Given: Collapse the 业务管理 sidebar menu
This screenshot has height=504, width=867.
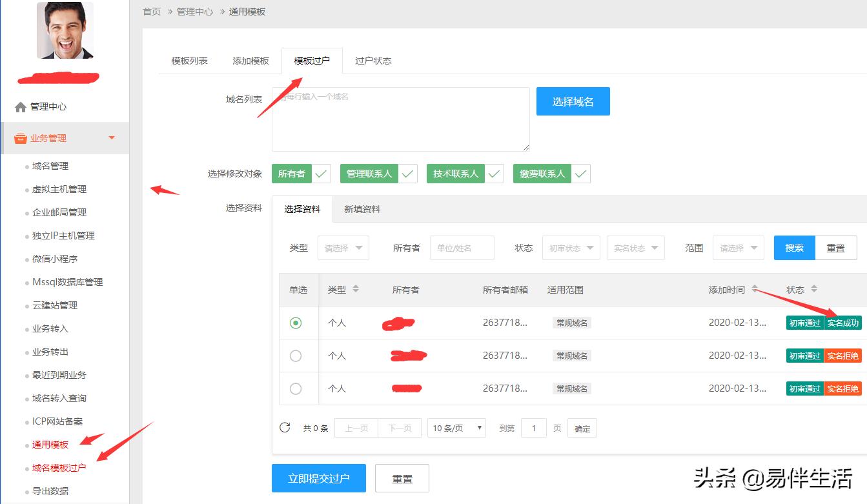Looking at the screenshot, I should point(111,137).
